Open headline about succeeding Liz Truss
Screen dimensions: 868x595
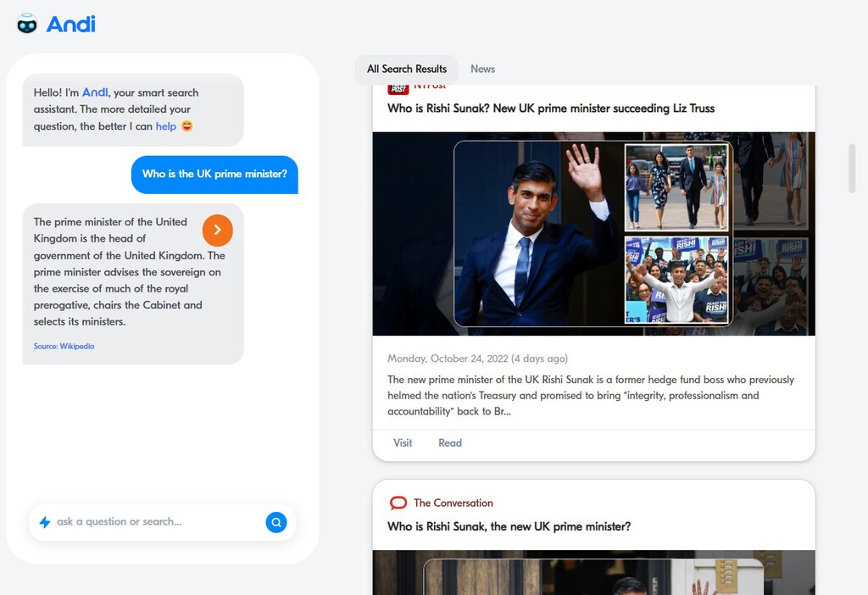(x=550, y=108)
